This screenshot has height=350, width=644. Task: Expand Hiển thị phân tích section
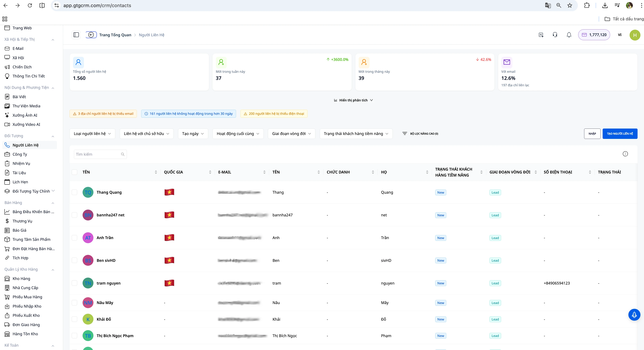[x=353, y=100]
